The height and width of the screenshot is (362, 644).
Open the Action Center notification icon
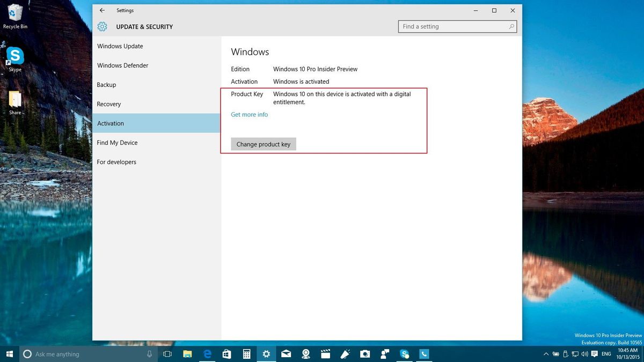pos(594,354)
